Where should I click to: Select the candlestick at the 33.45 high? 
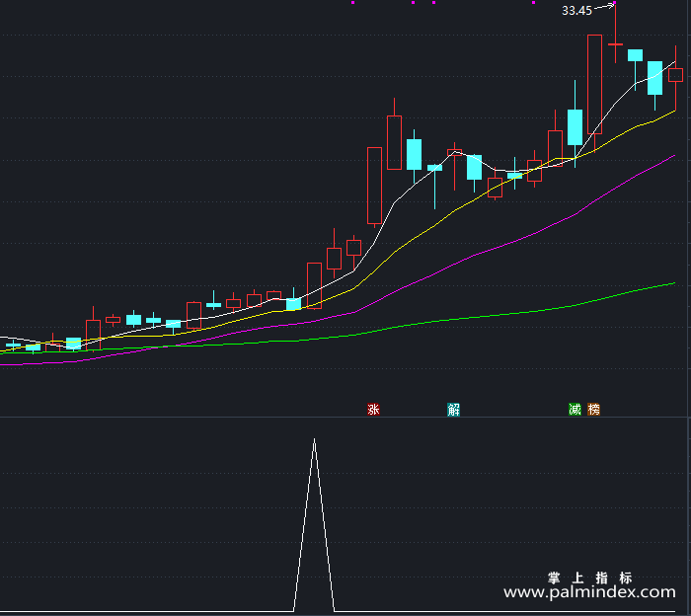(x=615, y=44)
